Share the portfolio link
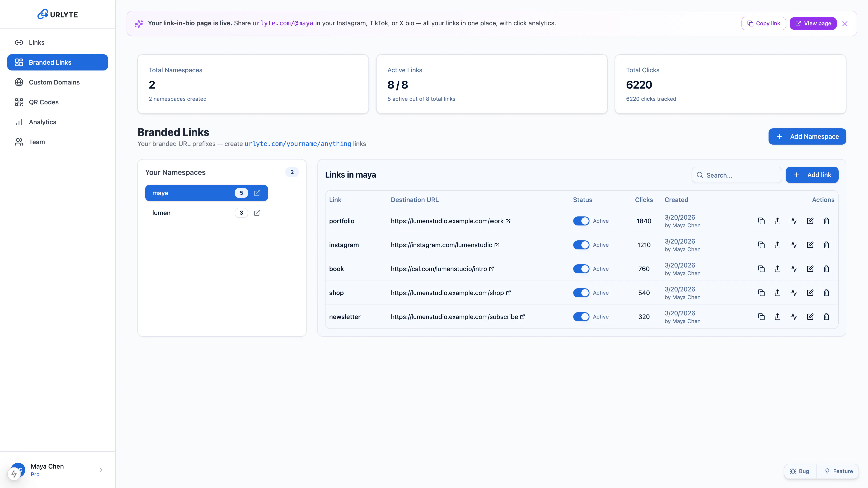 [777, 221]
